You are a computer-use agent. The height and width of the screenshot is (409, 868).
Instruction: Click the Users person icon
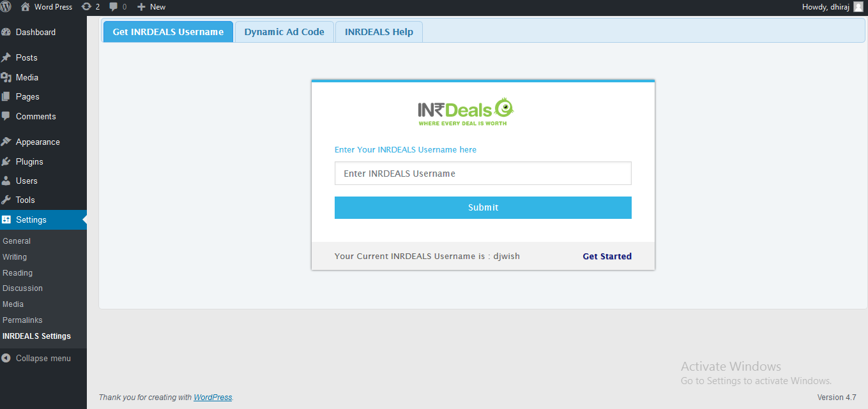[6, 181]
